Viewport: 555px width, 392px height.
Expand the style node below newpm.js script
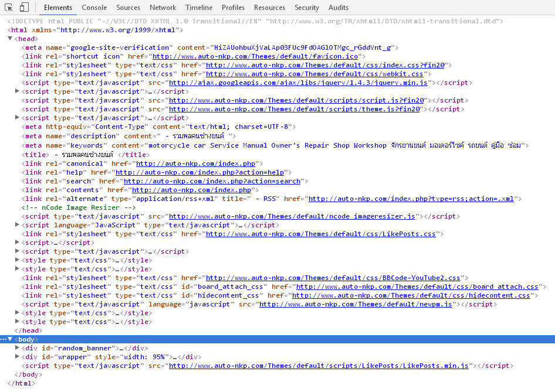[x=17, y=313]
